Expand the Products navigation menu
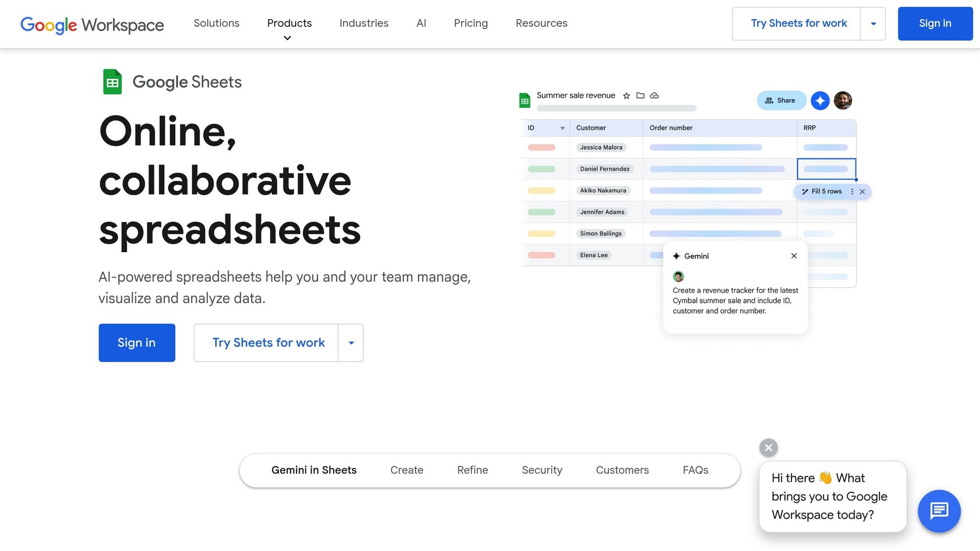Image resolution: width=980 pixels, height=551 pixels. pyautogui.click(x=289, y=23)
